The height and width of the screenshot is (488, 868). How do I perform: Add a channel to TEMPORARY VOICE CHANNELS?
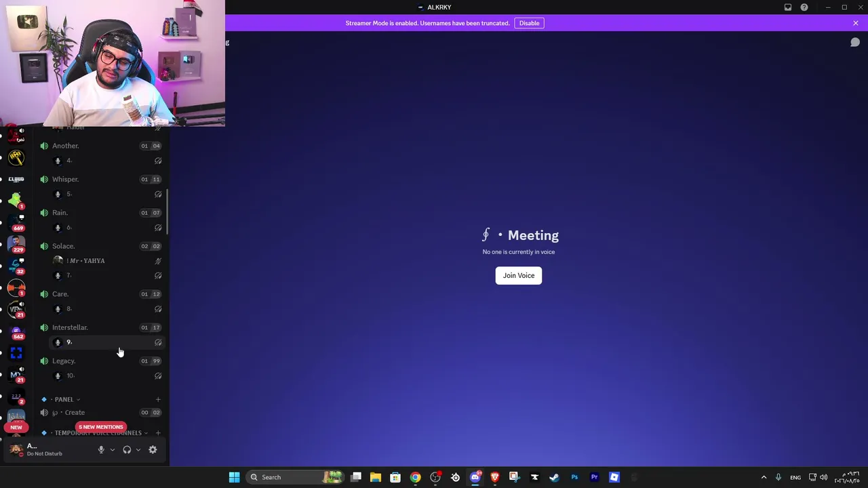coord(158,432)
